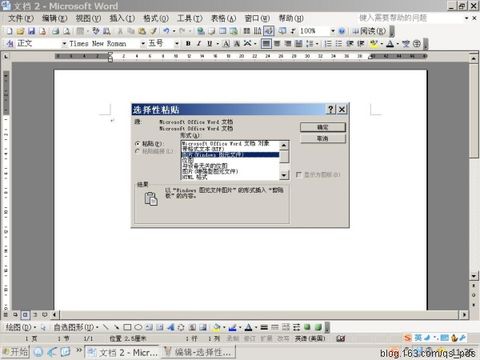Open the 插入(I) menu
This screenshot has height=360, width=480.
tap(122, 18)
